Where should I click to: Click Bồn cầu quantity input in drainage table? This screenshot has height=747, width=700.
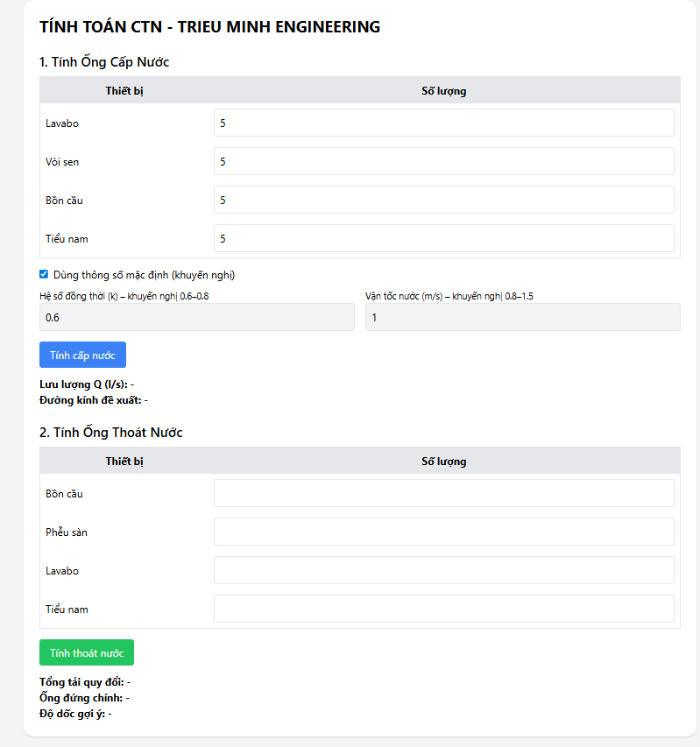point(443,493)
